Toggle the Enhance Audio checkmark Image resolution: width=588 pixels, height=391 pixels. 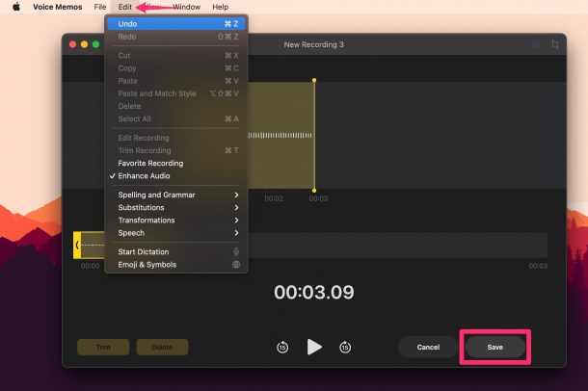(x=176, y=176)
